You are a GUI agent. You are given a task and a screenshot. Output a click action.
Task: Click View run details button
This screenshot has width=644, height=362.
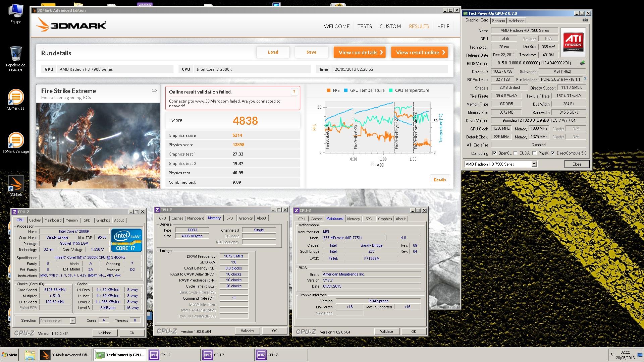click(360, 52)
